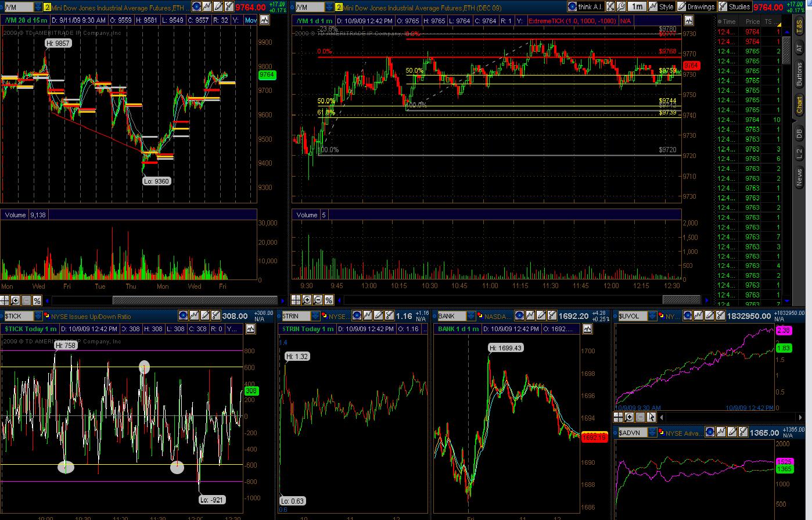The image size is (812, 520).
Task: Click the Hi: 9857 label on left chart
Action: 59,44
